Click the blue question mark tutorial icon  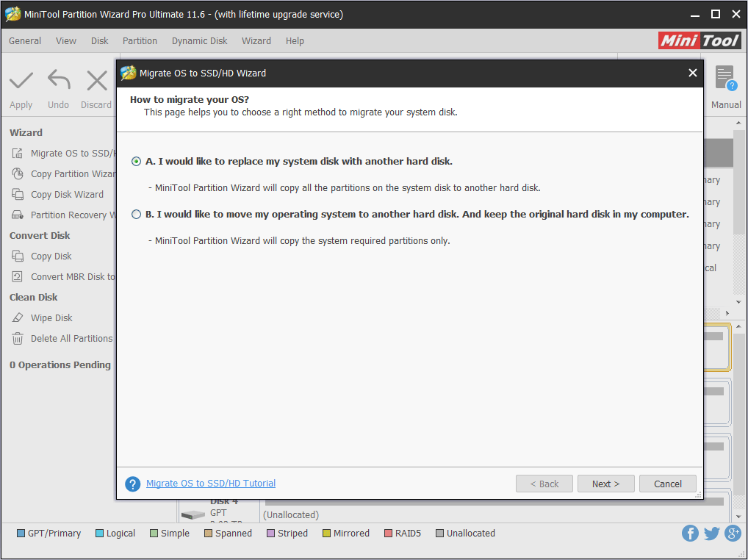[132, 484]
